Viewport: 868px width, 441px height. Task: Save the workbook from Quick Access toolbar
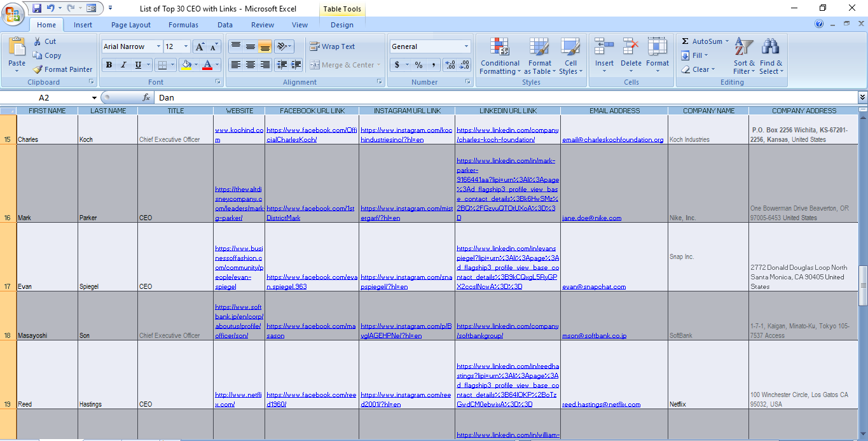coord(36,8)
